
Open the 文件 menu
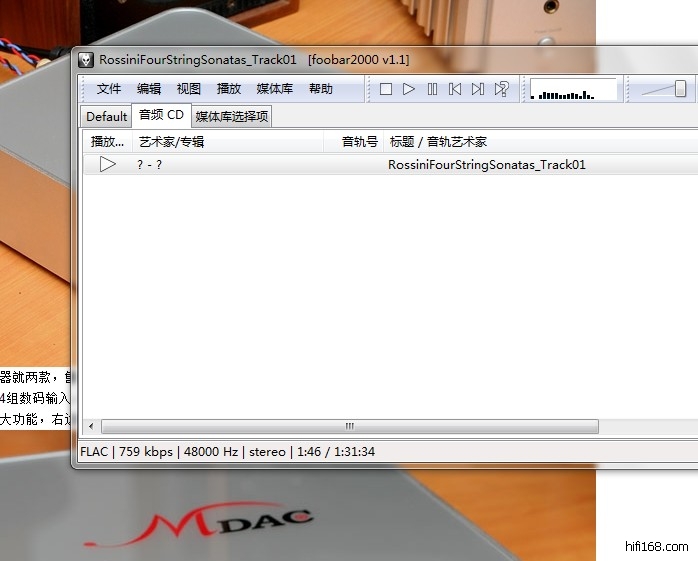(109, 89)
